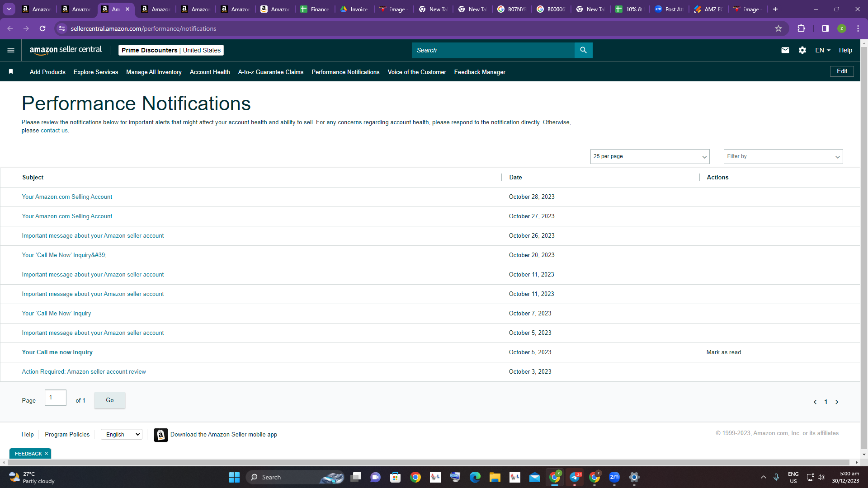Open Feedback Manager menu item

480,72
